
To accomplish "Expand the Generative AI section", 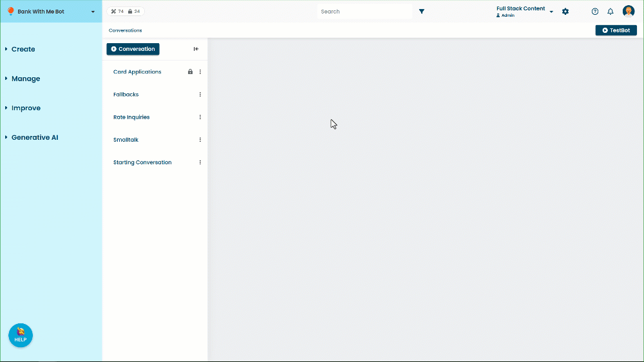I will point(32,138).
